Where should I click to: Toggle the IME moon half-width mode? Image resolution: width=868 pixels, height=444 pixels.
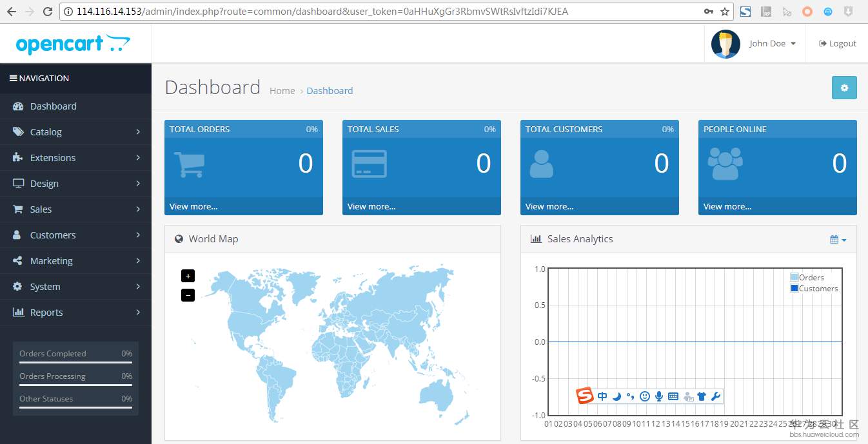[x=616, y=396]
